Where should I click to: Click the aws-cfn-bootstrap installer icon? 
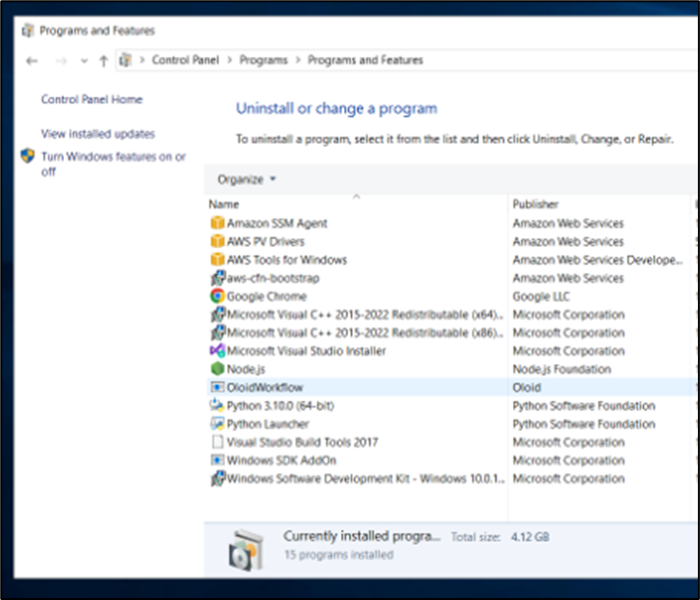[x=217, y=277]
